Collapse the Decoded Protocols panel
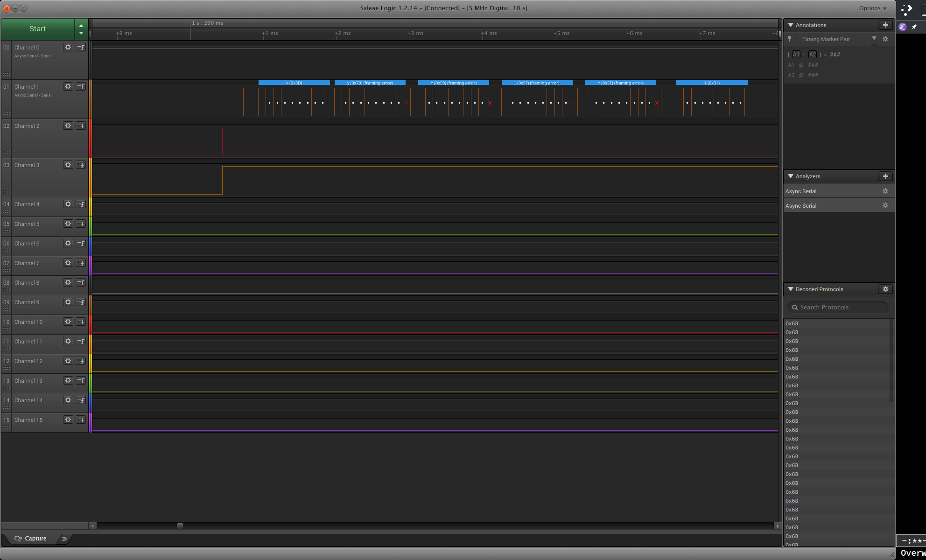This screenshot has width=926, height=560. pyautogui.click(x=791, y=289)
